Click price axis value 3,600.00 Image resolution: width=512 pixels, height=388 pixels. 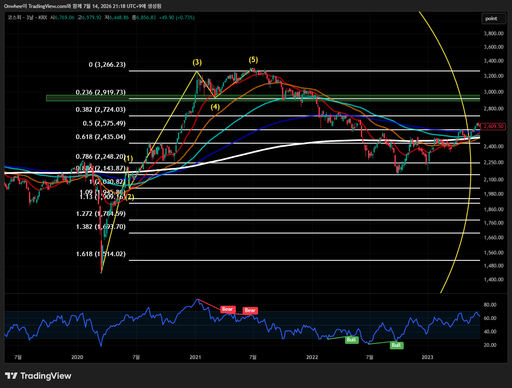coord(494,47)
